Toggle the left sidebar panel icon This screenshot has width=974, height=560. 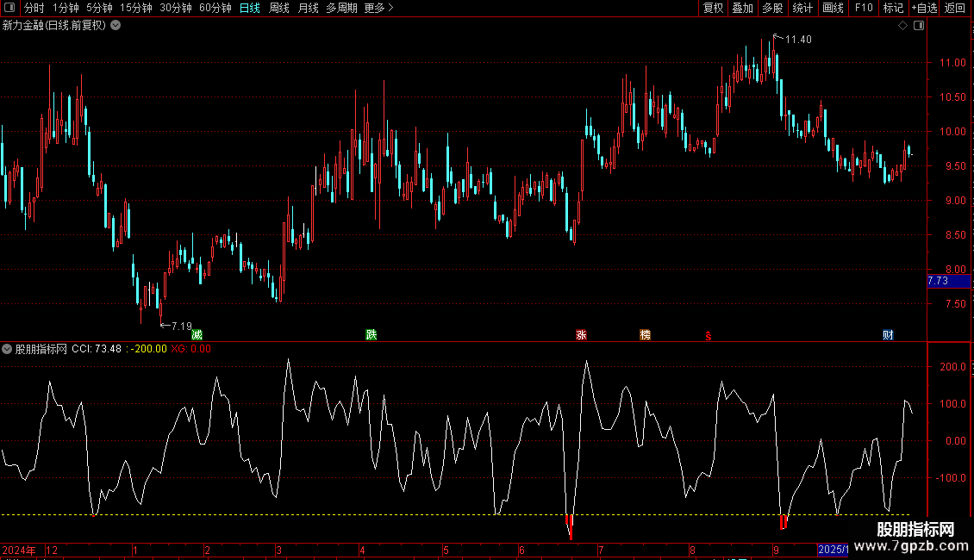tap(9, 8)
